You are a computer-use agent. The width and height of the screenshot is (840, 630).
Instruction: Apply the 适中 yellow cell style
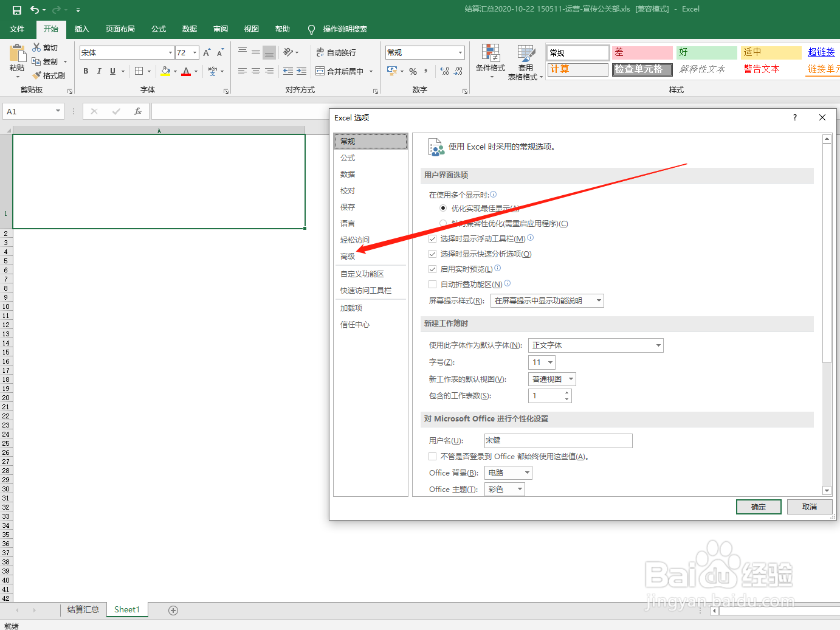coord(771,52)
